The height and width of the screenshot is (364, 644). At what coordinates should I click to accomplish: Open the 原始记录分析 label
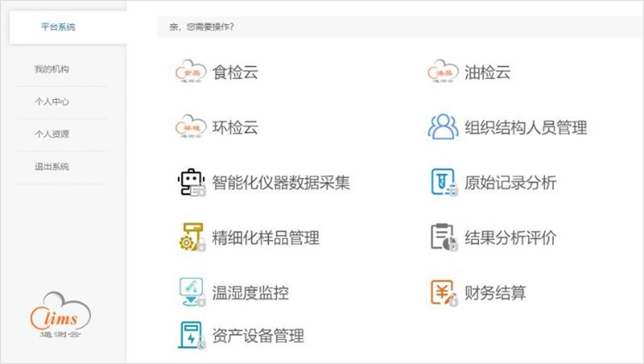coord(511,182)
